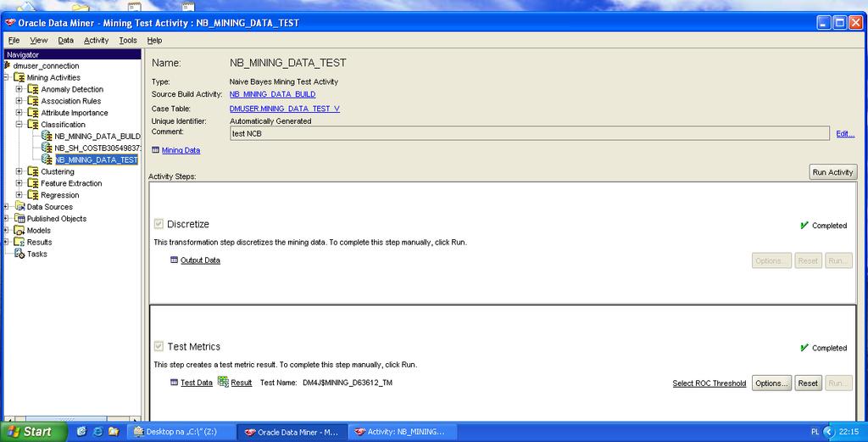Expand the Association Rules node
This screenshot has height=442, width=868.
(x=19, y=101)
